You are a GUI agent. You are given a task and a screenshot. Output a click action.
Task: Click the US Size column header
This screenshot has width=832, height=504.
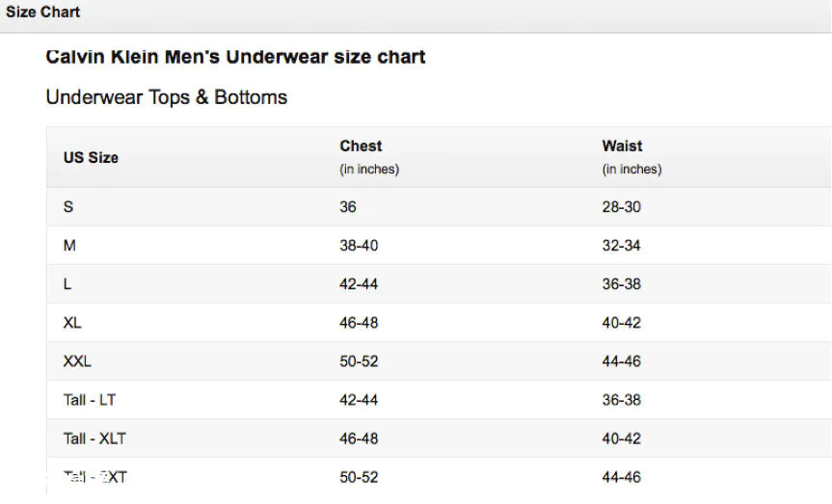pyautogui.click(x=91, y=158)
